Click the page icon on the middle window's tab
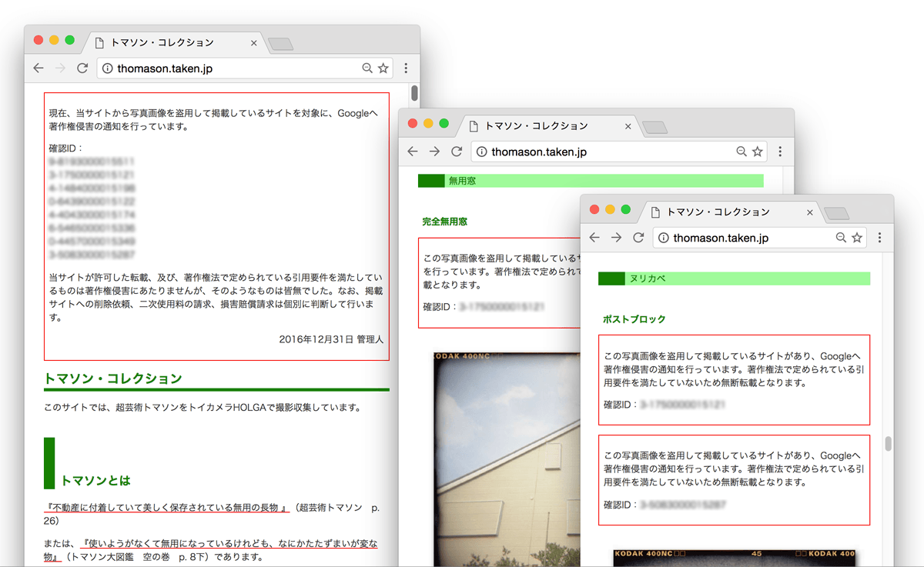 (474, 126)
